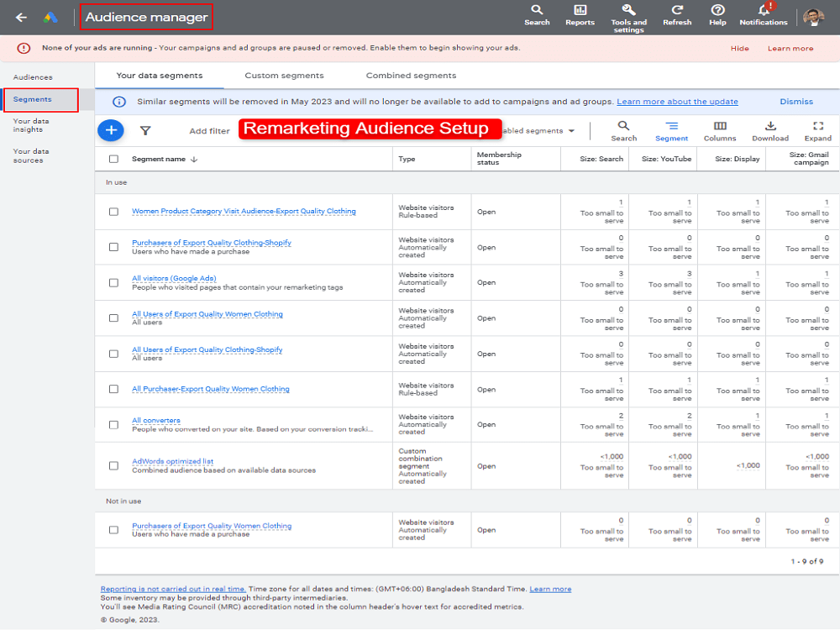Open Learn more about the update link

[677, 102]
